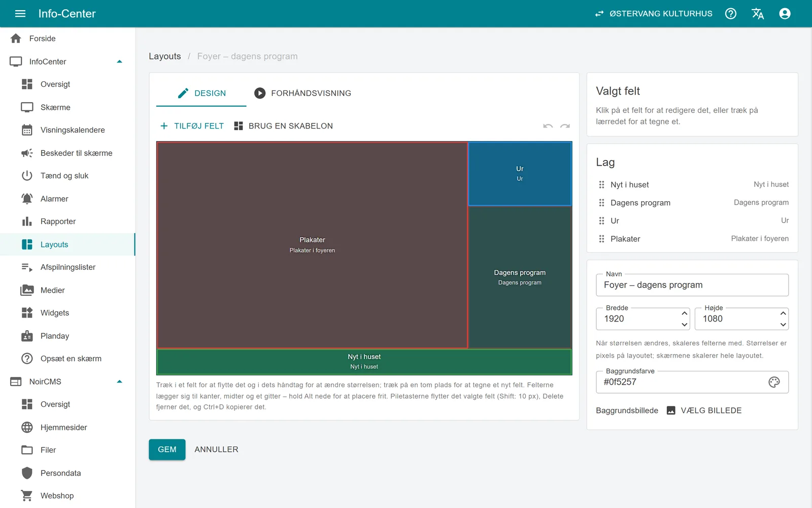The height and width of the screenshot is (508, 812).
Task: Open the help question mark icon
Action: [731, 14]
